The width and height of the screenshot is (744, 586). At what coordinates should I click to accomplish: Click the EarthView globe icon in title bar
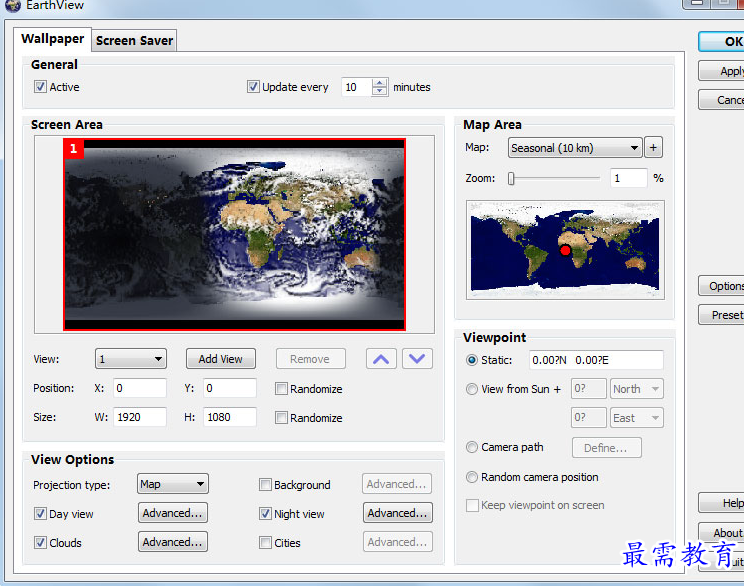[13, 5]
